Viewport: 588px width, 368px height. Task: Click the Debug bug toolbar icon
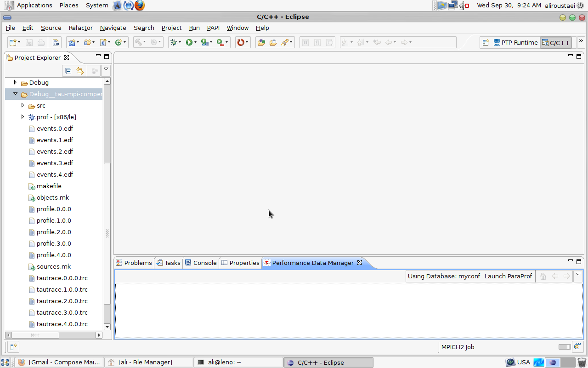(x=174, y=42)
